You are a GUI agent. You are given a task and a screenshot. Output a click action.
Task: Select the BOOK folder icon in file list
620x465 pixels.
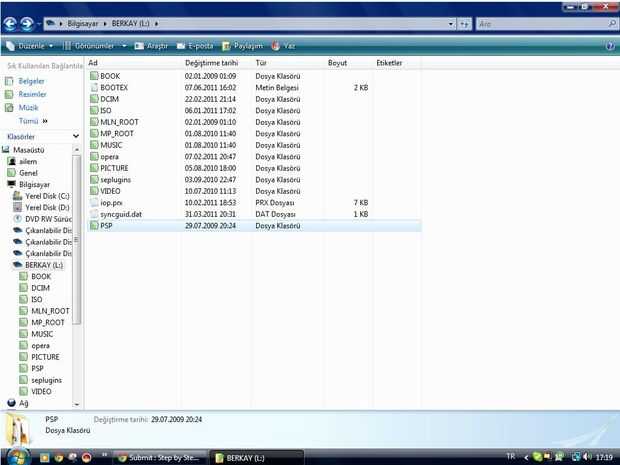94,76
